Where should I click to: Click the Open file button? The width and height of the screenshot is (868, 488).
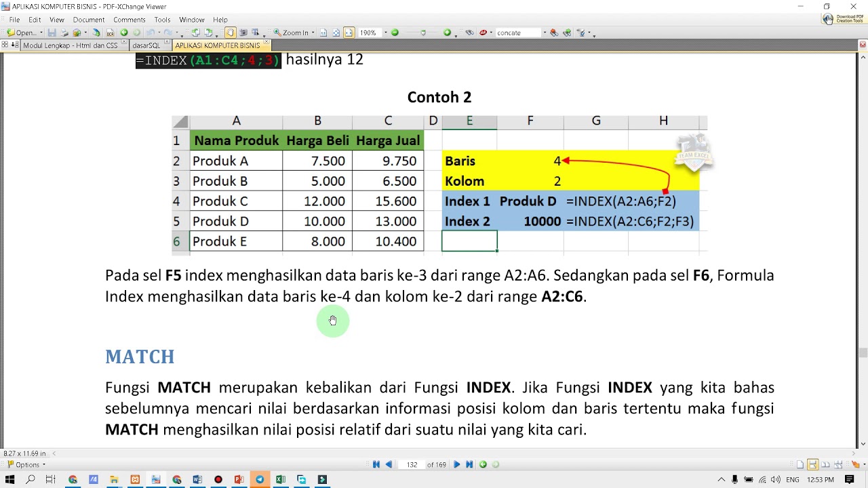point(22,33)
